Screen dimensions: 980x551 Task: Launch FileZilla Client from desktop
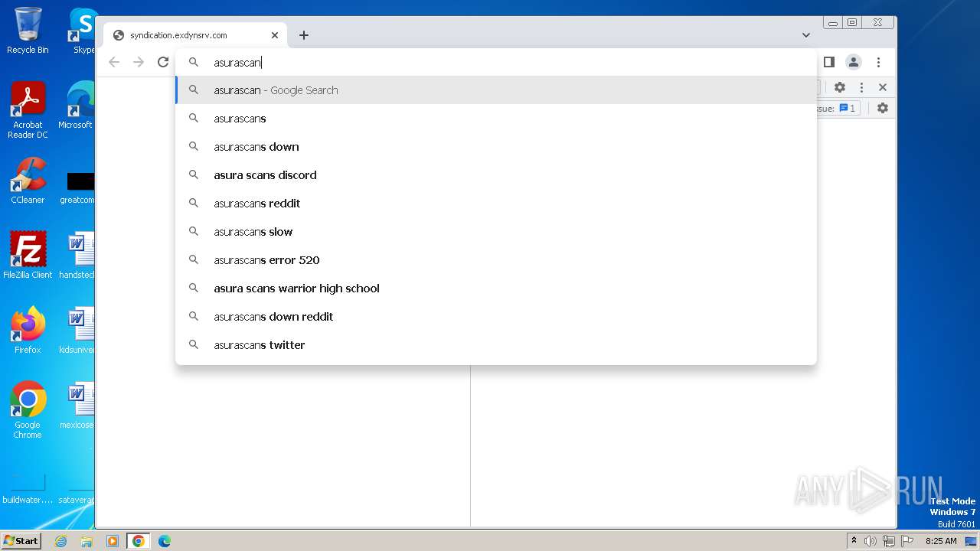coord(28,256)
